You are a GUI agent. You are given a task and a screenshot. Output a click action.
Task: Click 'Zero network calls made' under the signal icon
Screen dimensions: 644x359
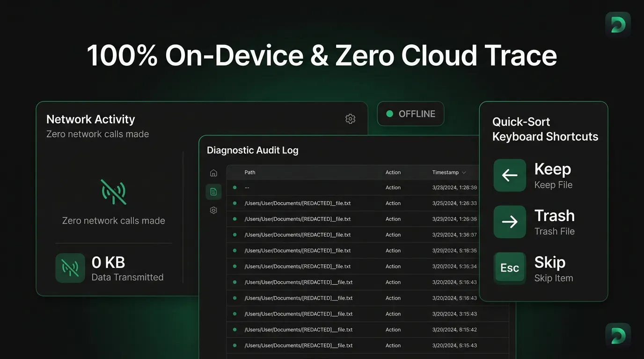point(114,221)
